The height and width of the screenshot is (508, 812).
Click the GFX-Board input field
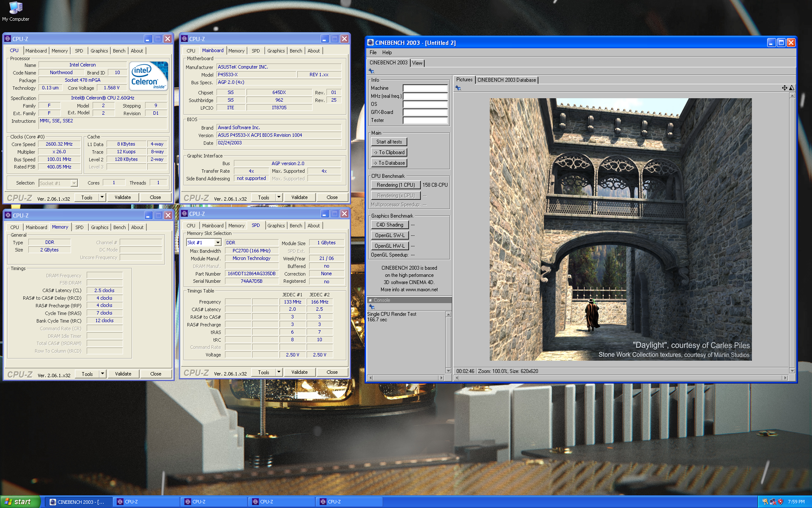pos(425,112)
